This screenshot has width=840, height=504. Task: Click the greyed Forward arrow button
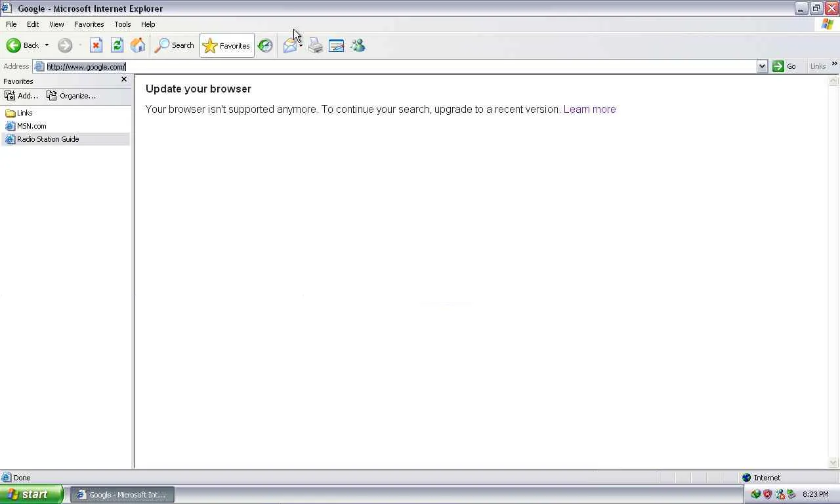(64, 45)
